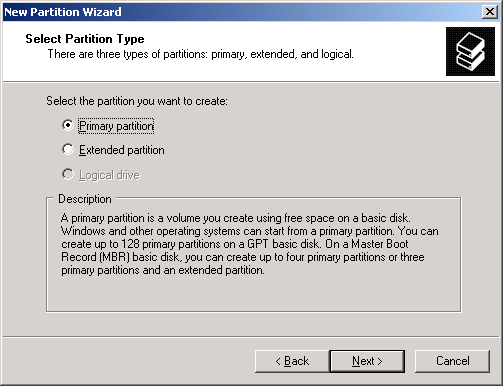Select the Primary partition radio button
Viewport: 503px width, 386px height.
[x=68, y=125]
